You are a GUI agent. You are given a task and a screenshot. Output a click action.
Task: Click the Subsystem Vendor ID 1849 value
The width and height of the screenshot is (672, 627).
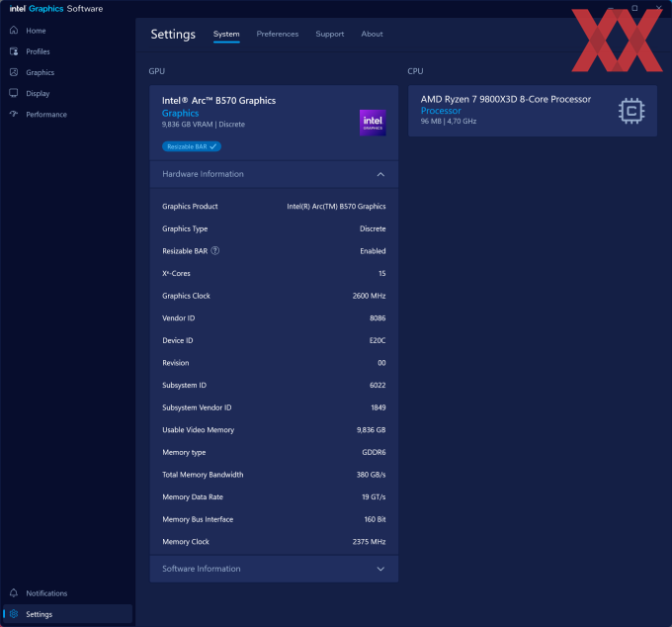(378, 407)
